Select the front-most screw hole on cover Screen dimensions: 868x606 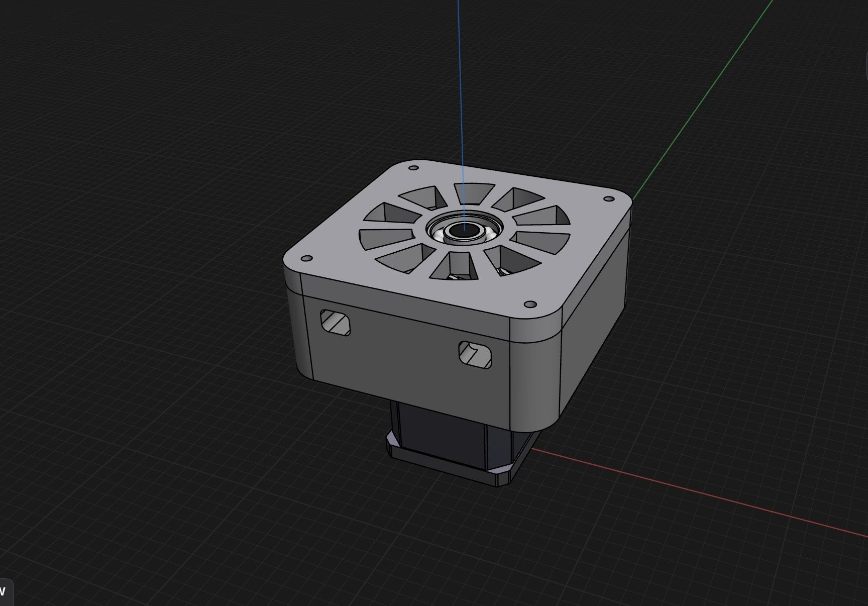click(x=530, y=305)
